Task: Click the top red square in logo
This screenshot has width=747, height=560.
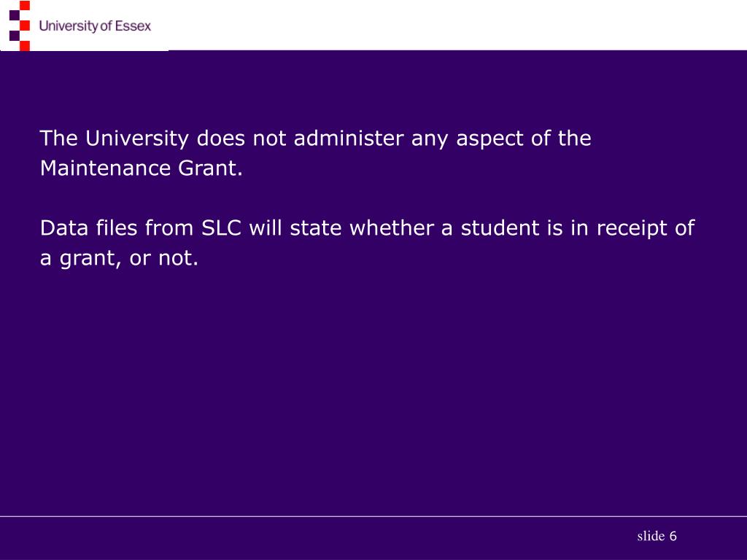Action: coord(25,5)
